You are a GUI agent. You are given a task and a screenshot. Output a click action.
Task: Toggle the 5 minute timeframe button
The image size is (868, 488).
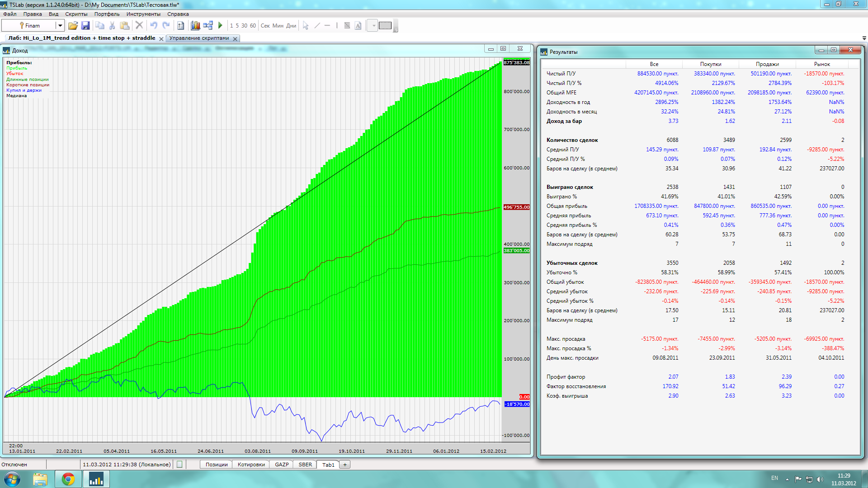coord(237,26)
